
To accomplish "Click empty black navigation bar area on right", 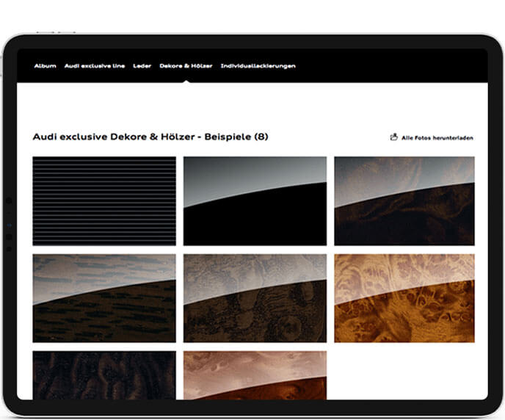I will point(396,66).
